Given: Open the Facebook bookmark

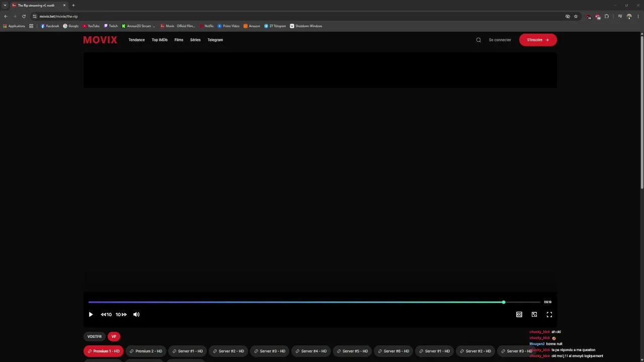Looking at the screenshot, I should (x=50, y=26).
